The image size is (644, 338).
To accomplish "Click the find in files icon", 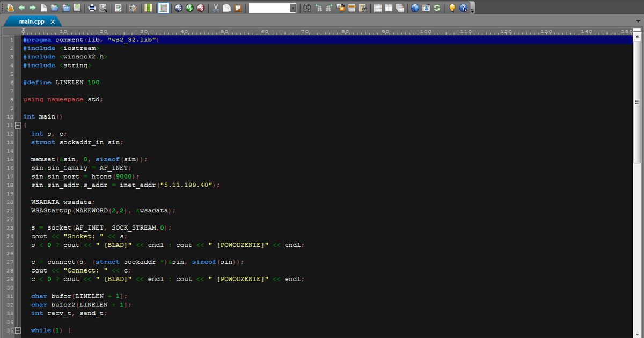I will (363, 8).
